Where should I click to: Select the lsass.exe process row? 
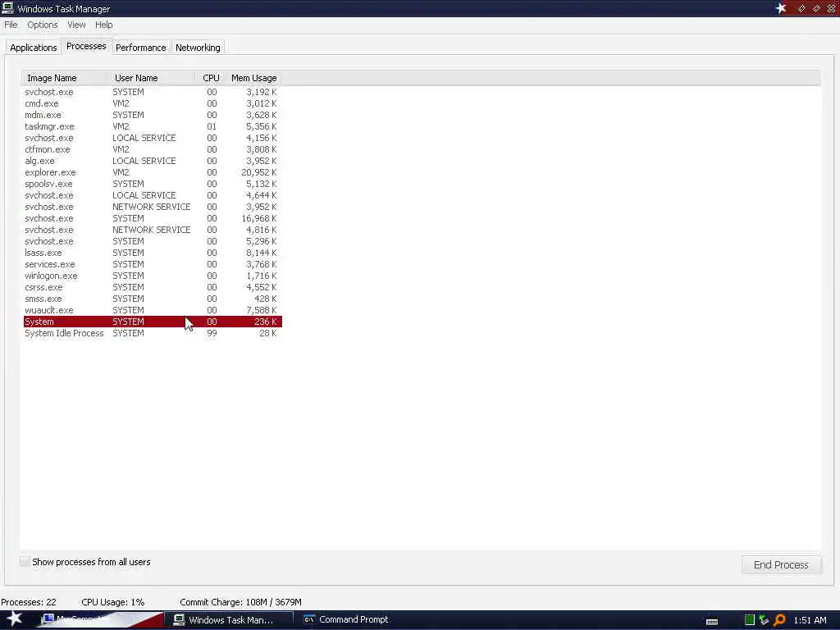pyautogui.click(x=153, y=253)
